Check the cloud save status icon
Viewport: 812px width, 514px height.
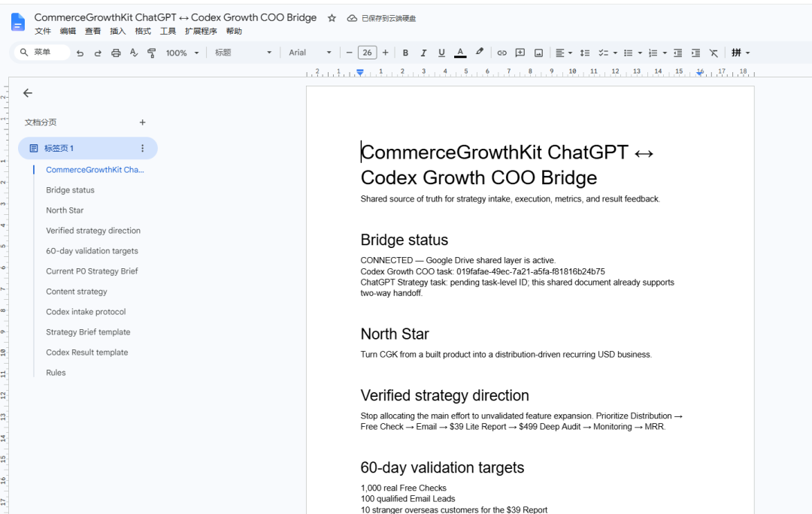[x=352, y=18]
